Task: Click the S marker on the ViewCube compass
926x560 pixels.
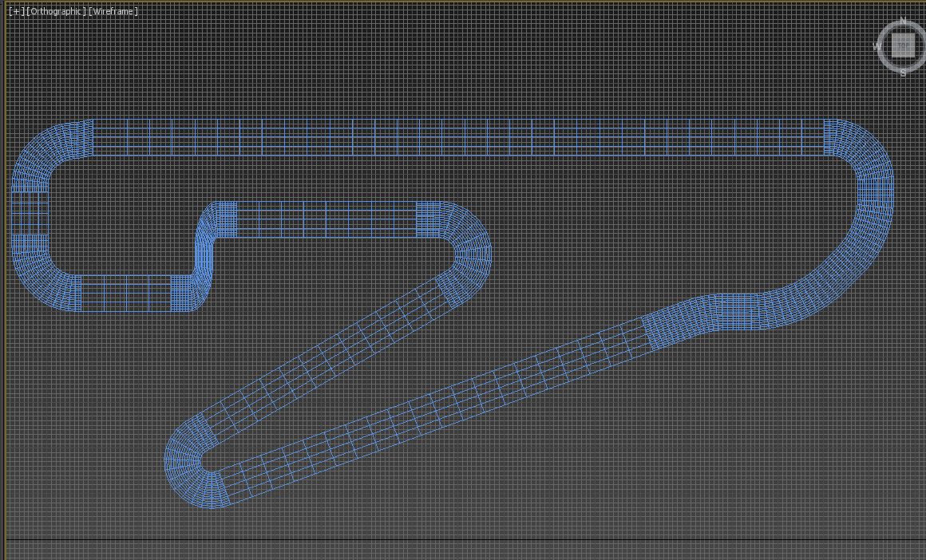Action: click(x=903, y=73)
